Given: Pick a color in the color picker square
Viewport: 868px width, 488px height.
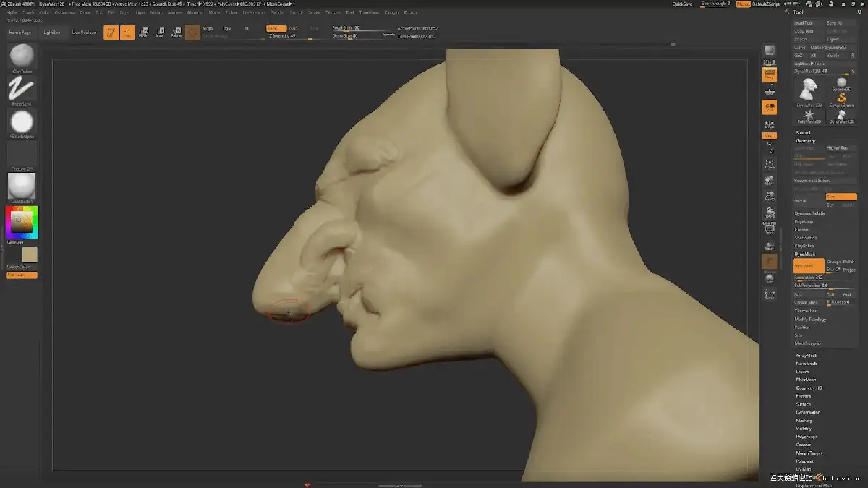Looking at the screenshot, I should tap(22, 223).
